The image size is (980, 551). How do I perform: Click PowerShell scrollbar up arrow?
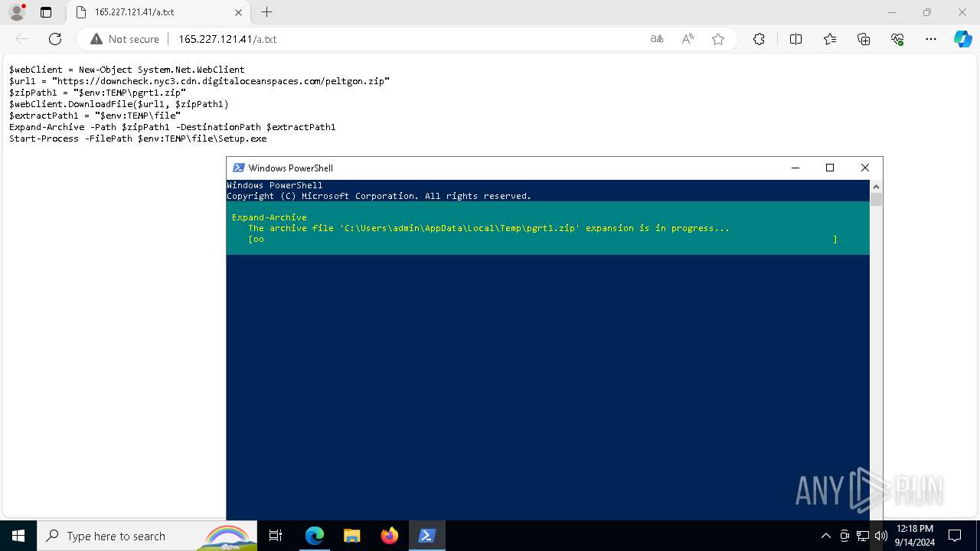coord(876,186)
